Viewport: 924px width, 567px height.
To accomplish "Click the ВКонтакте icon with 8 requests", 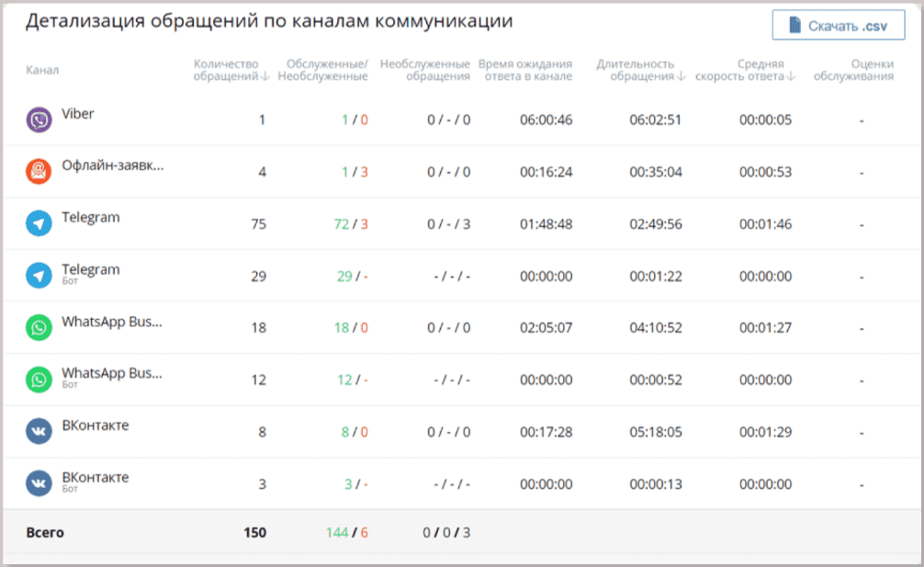I will click(39, 431).
